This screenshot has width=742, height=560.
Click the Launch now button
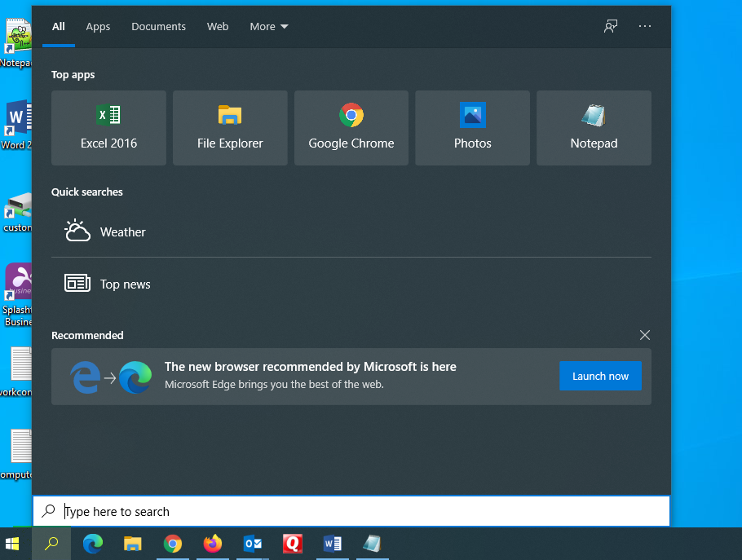pos(600,376)
